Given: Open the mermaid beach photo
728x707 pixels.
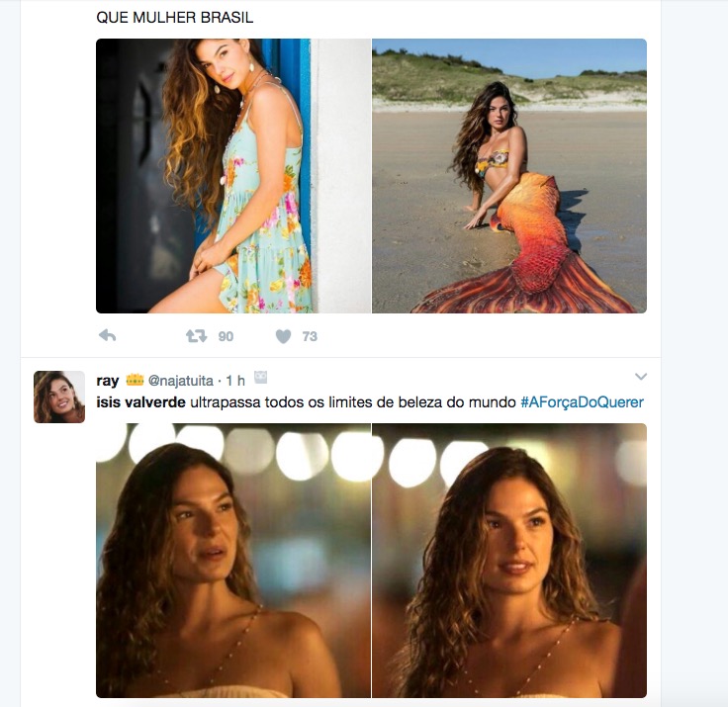Looking at the screenshot, I should tap(509, 176).
